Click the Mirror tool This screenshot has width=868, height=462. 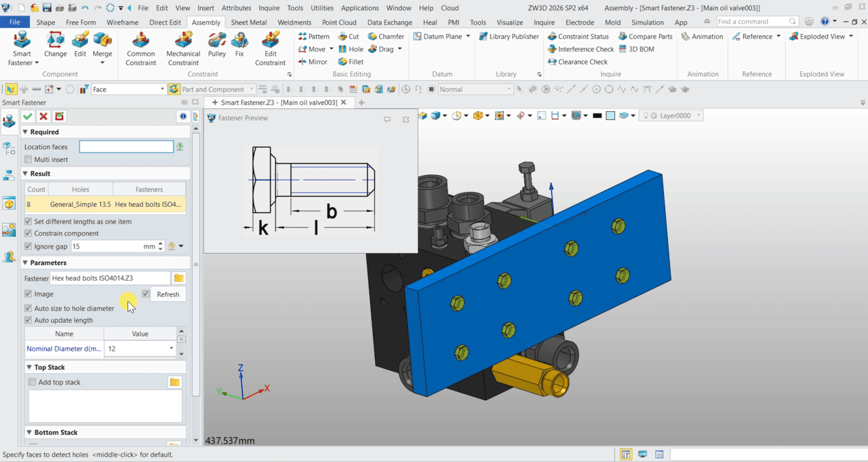[x=313, y=62]
